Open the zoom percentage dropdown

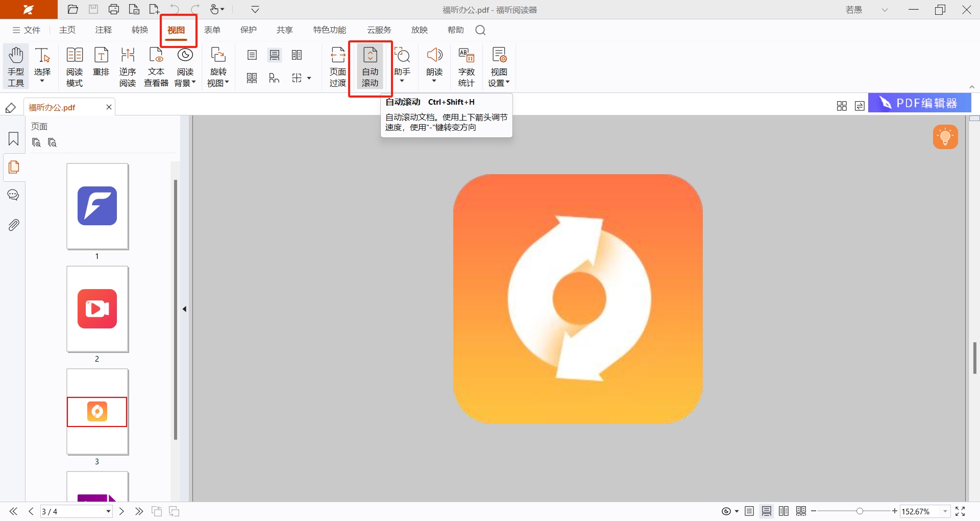[945, 511]
